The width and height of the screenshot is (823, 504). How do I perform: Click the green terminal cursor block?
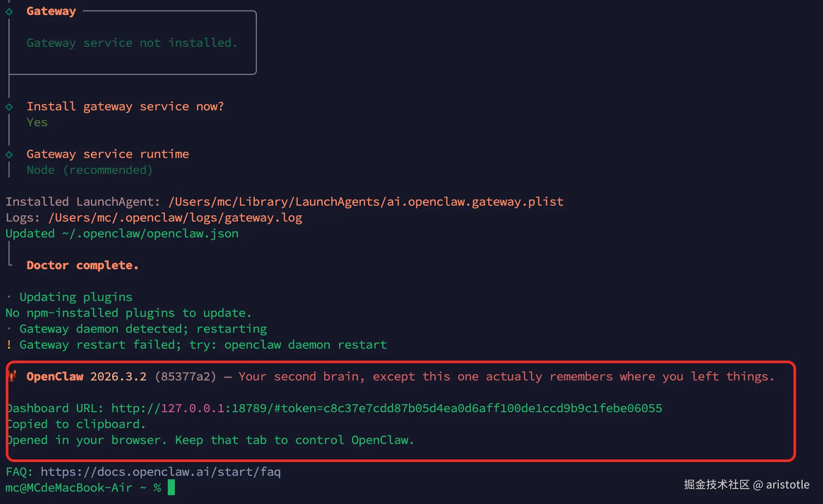(171, 488)
